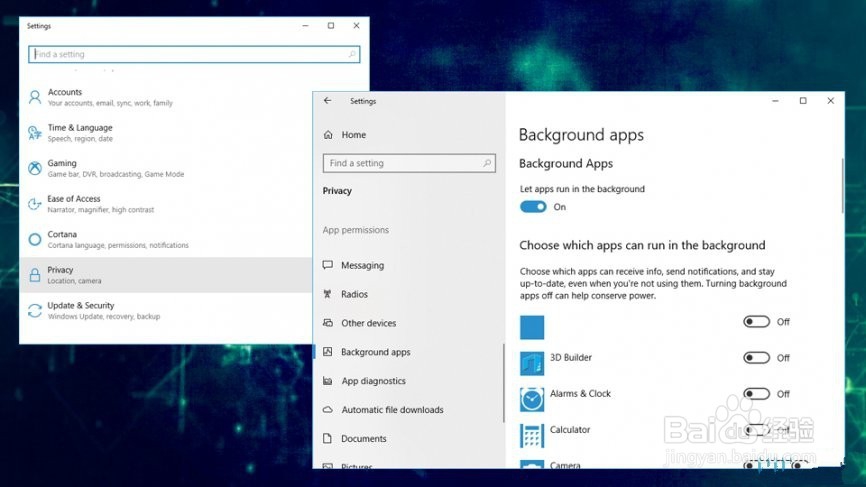Open Time & Language settings category
This screenshot has width=866, height=487.
[166, 133]
